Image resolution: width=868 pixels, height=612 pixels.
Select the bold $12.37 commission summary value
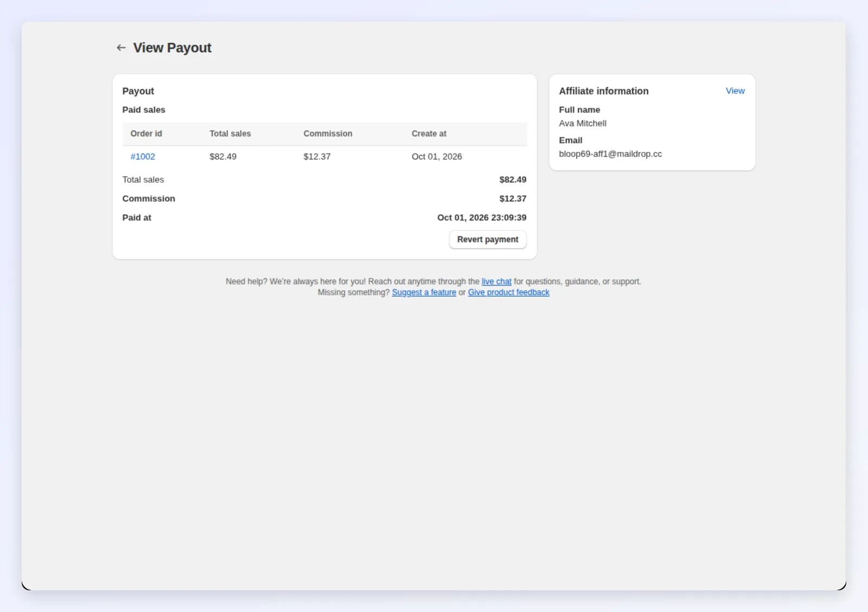pyautogui.click(x=513, y=199)
